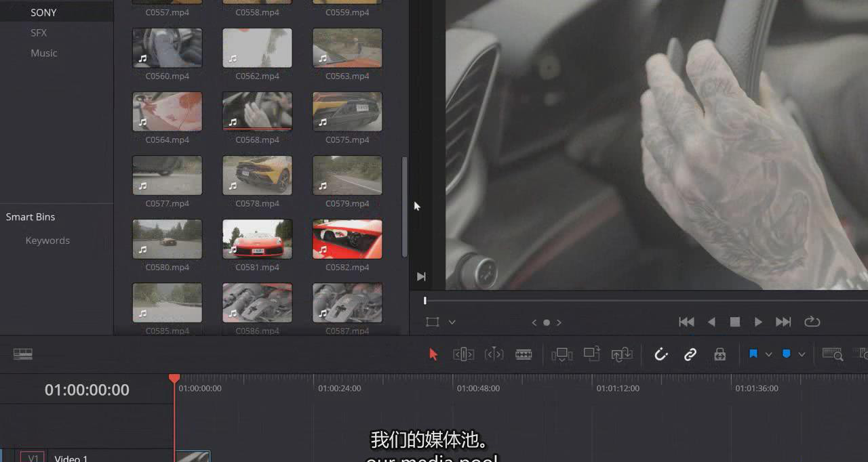
Task: Toggle Linked Selection chain icon
Action: [x=690, y=354]
